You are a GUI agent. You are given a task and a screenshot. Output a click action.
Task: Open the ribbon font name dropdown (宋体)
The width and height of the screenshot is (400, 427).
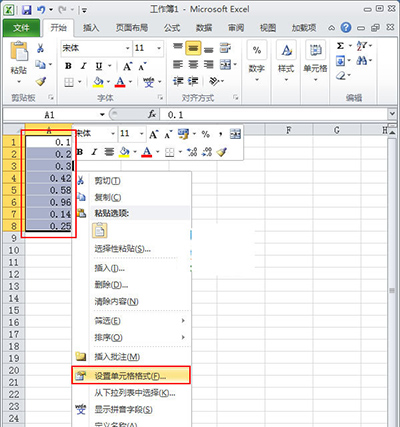click(127, 48)
